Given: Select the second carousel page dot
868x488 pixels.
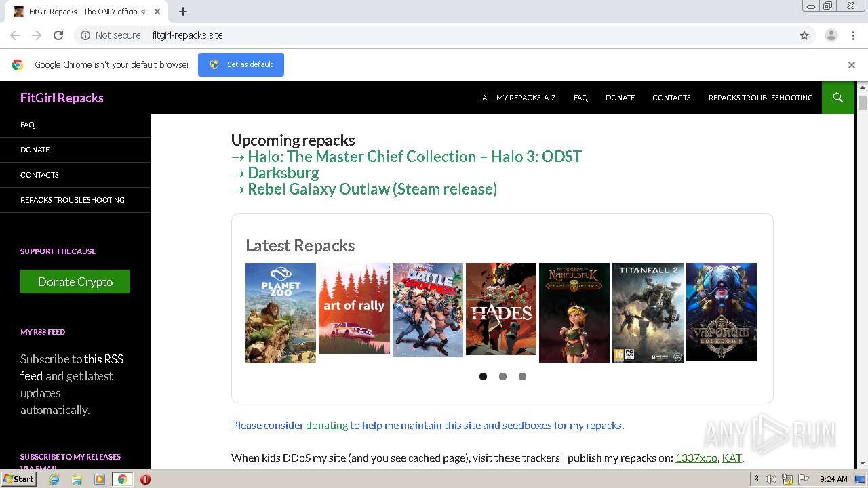Looking at the screenshot, I should point(502,377).
